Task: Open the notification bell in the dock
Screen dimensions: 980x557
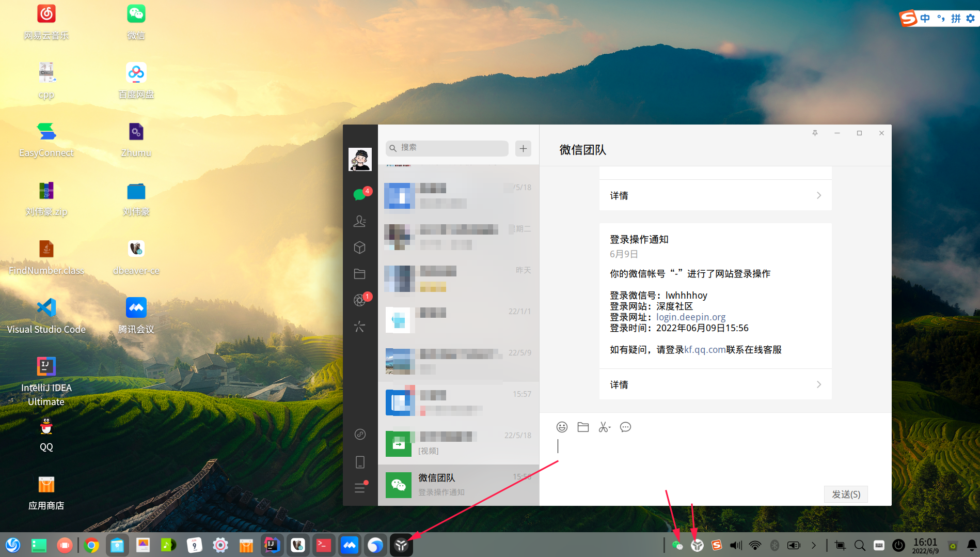Action: point(972,545)
